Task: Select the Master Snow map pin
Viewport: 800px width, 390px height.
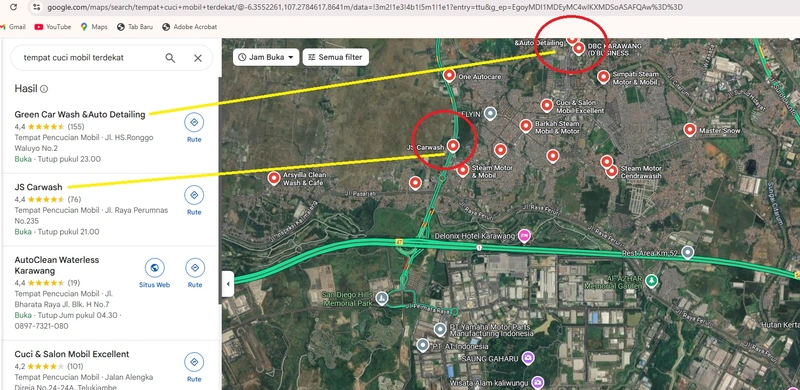Action: (690, 130)
